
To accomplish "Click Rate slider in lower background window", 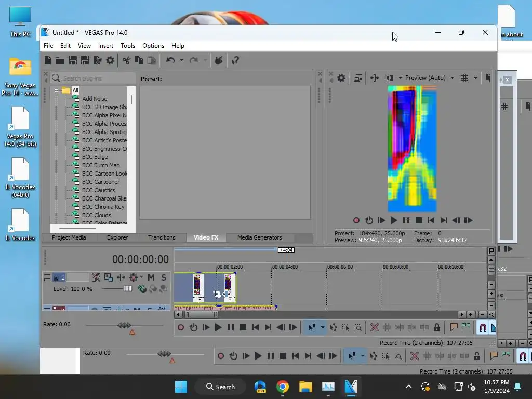I will pyautogui.click(x=165, y=354).
